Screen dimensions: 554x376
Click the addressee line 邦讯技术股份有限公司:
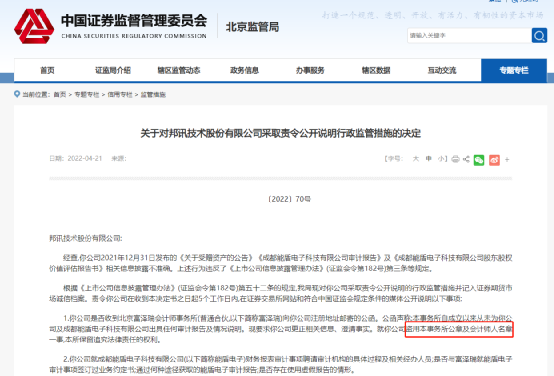(86, 238)
